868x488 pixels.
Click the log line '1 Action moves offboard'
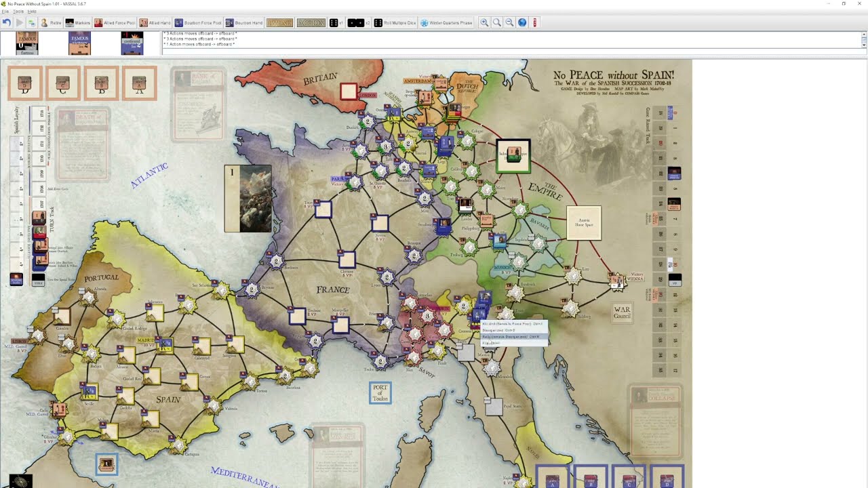click(199, 44)
